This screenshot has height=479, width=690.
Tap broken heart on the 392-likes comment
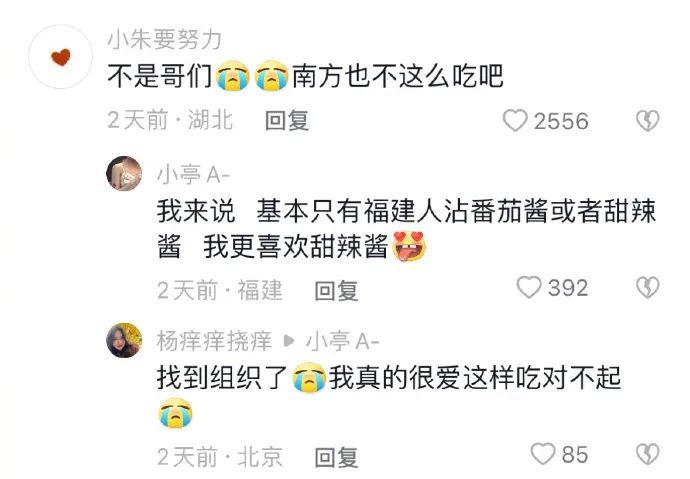[648, 288]
